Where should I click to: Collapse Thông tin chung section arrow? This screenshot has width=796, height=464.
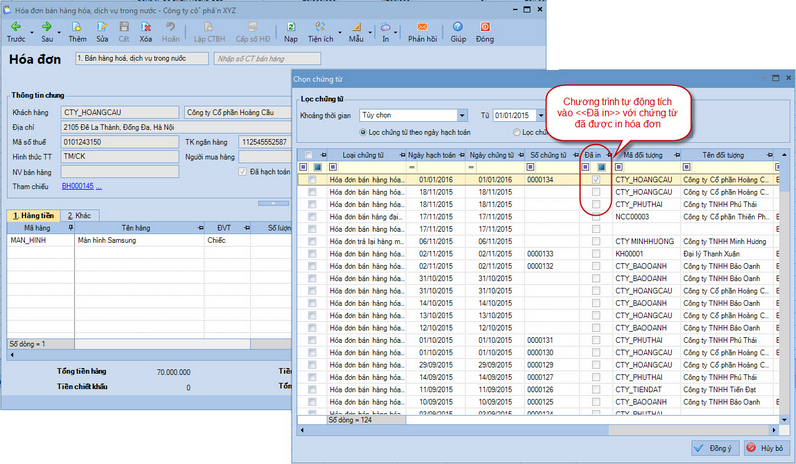(x=273, y=203)
